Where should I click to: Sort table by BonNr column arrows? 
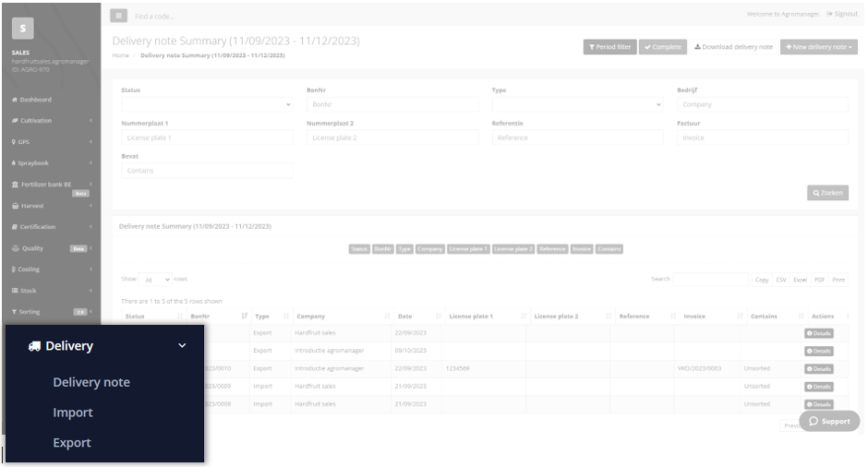click(x=244, y=316)
